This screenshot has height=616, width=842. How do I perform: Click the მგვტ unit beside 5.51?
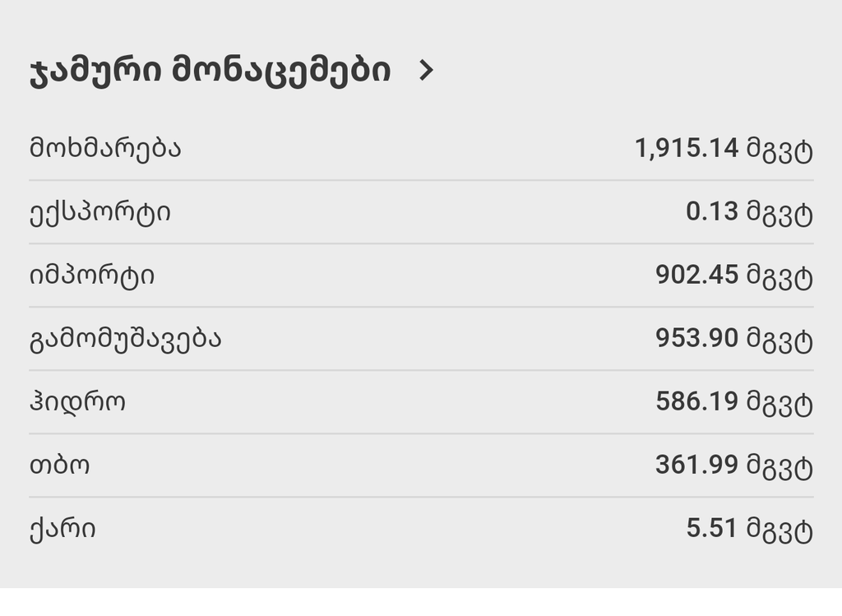coord(780,530)
